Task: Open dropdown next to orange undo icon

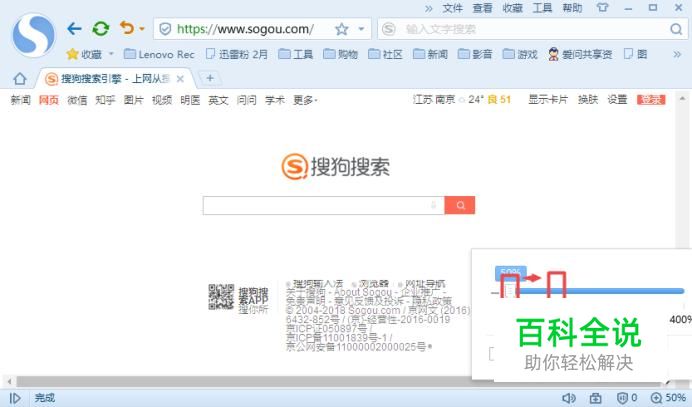Action: pos(142,29)
